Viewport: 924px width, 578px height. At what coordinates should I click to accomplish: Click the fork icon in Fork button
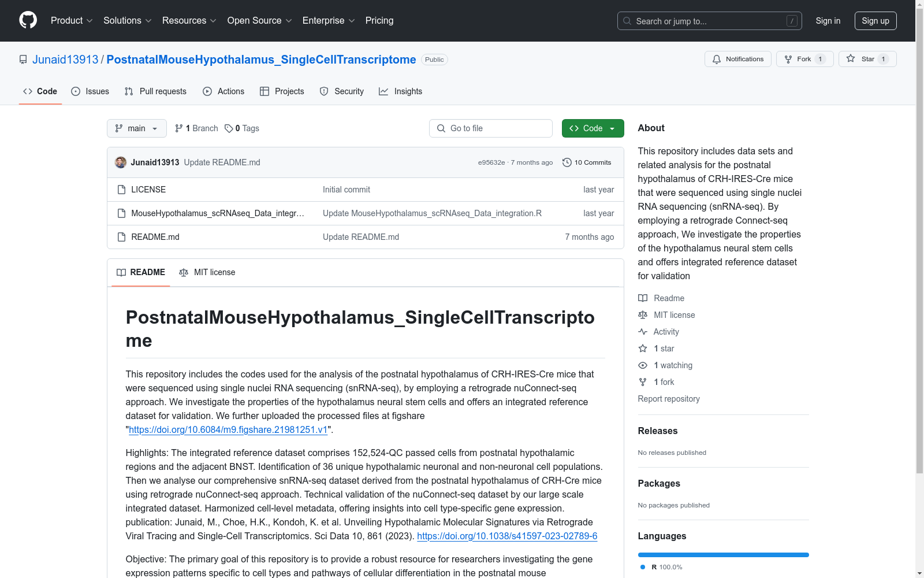[x=788, y=59]
